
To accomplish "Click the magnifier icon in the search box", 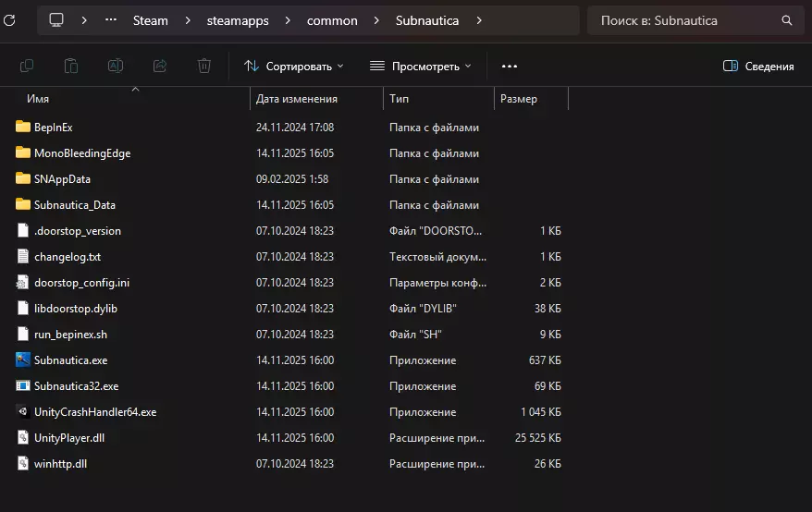I will click(x=787, y=20).
